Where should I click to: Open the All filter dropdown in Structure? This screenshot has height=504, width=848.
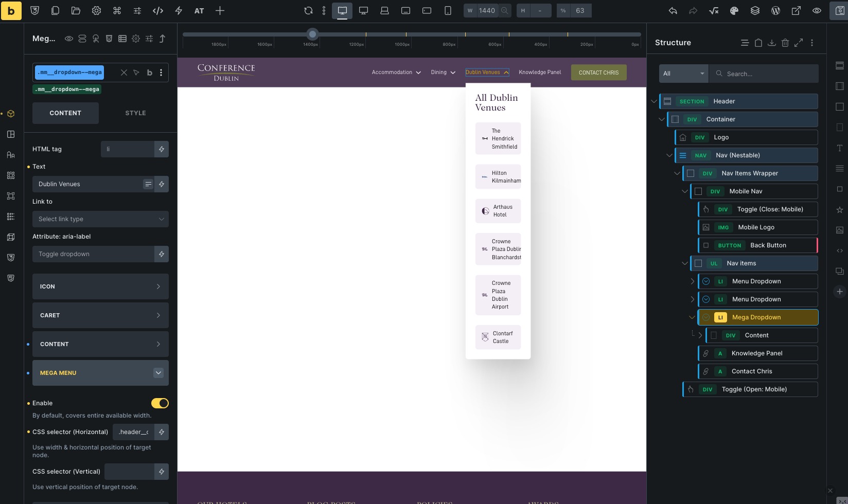pos(684,74)
